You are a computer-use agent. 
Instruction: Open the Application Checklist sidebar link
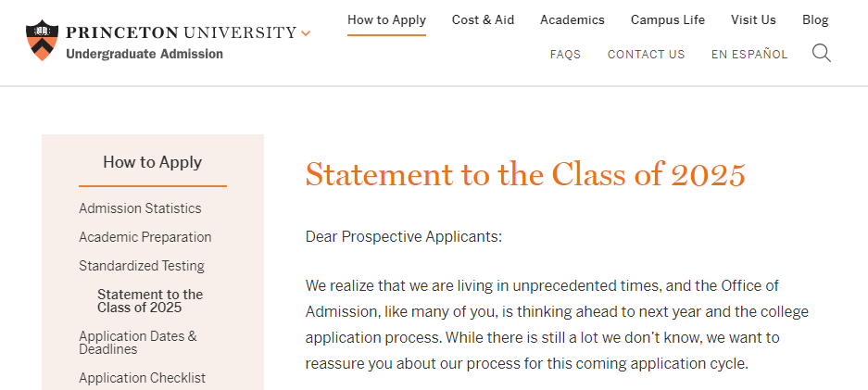click(142, 378)
